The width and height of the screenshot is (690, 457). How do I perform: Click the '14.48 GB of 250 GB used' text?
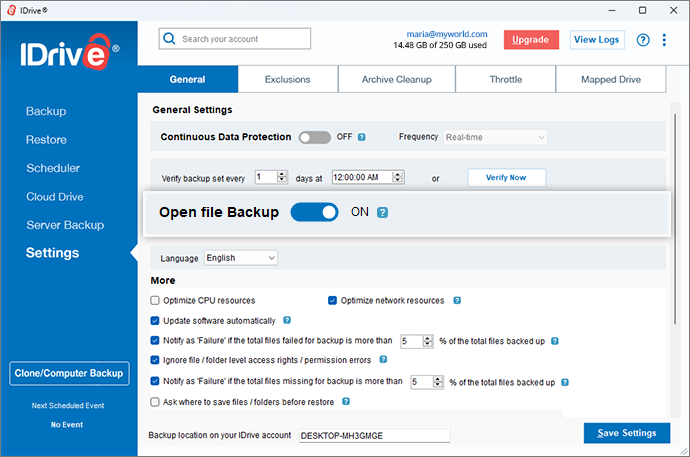point(440,45)
